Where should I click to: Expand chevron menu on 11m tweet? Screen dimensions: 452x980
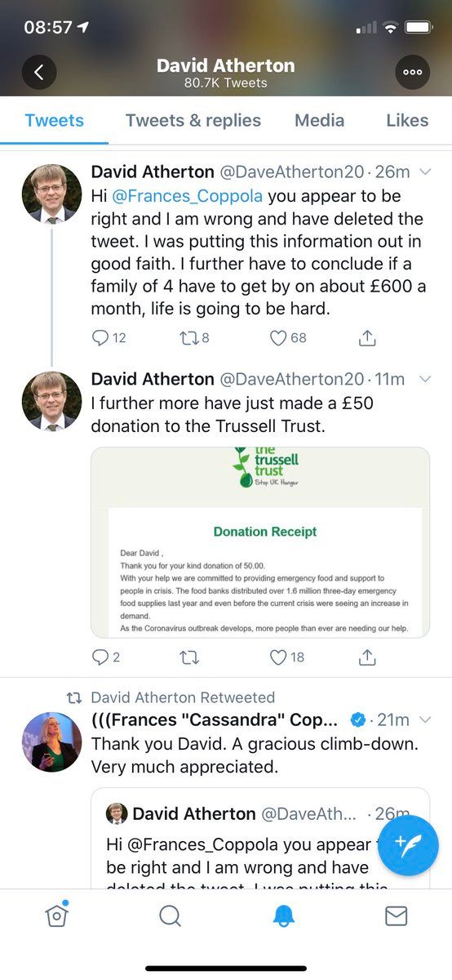coord(424,380)
